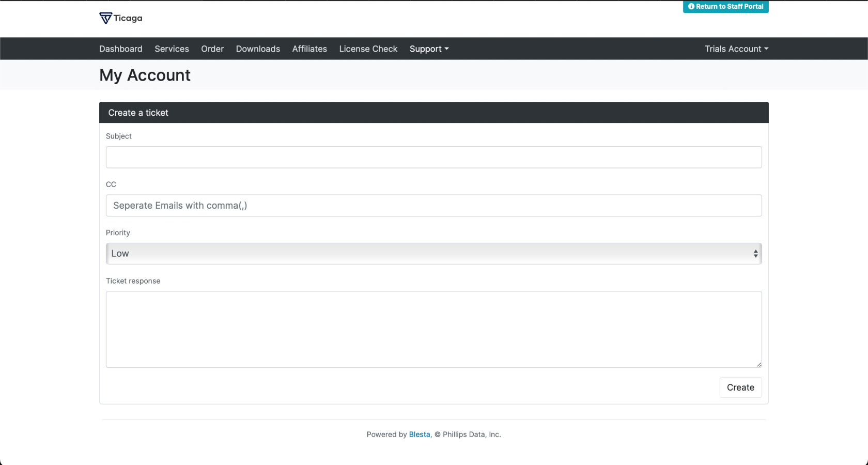This screenshot has height=465, width=868.
Task: Go to Services page
Action: [x=172, y=49]
